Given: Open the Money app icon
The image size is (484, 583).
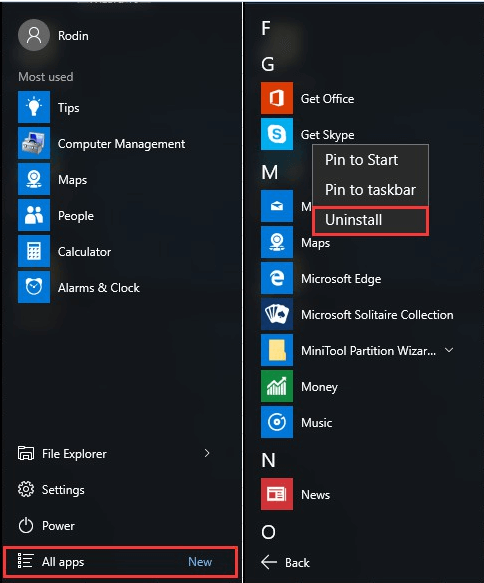Looking at the screenshot, I should coord(277,386).
